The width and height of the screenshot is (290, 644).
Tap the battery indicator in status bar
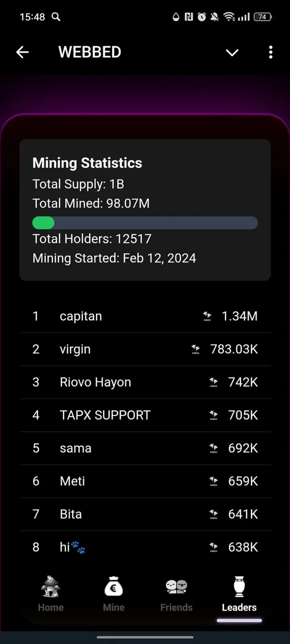tap(263, 17)
